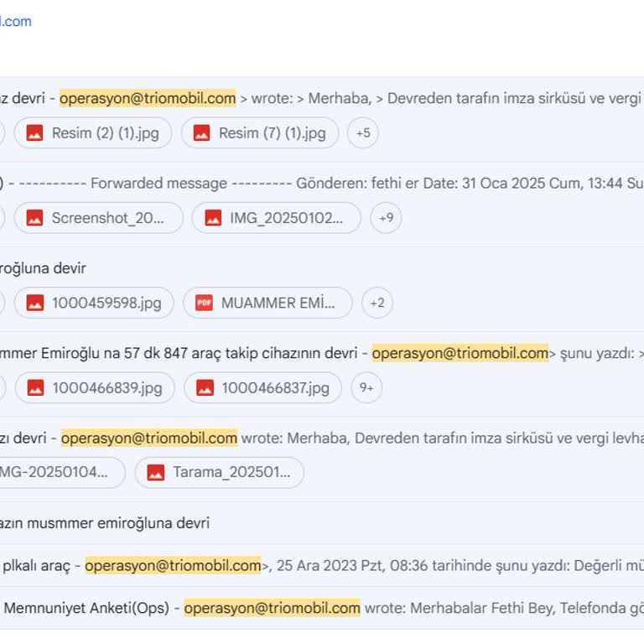Expand the +2 more attachments badge
The width and height of the screenshot is (644, 644).
[x=377, y=303]
